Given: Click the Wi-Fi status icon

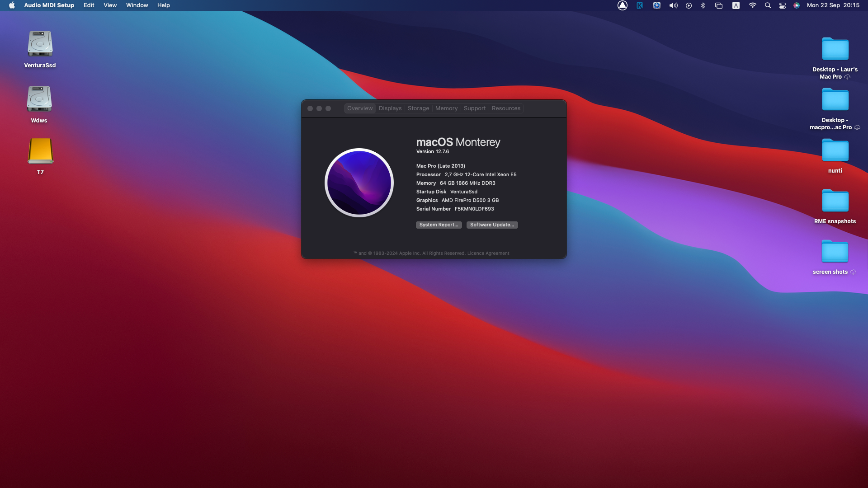Looking at the screenshot, I should [x=752, y=5].
